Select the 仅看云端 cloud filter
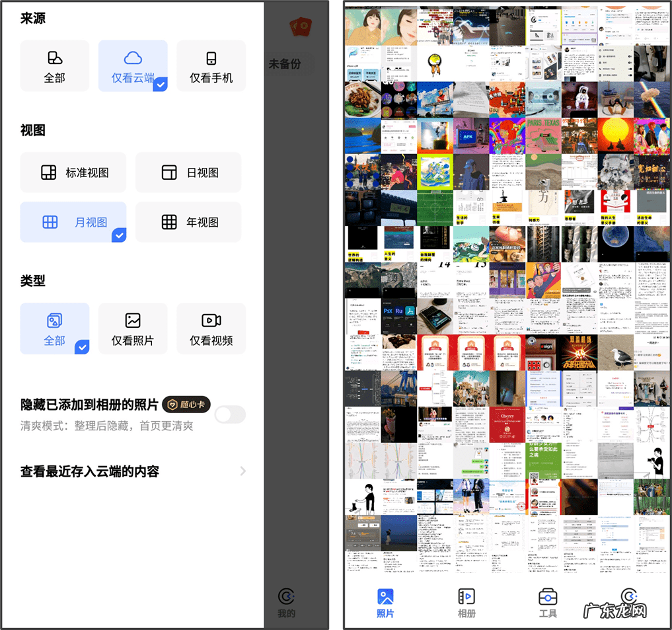672x630 pixels. click(x=133, y=65)
